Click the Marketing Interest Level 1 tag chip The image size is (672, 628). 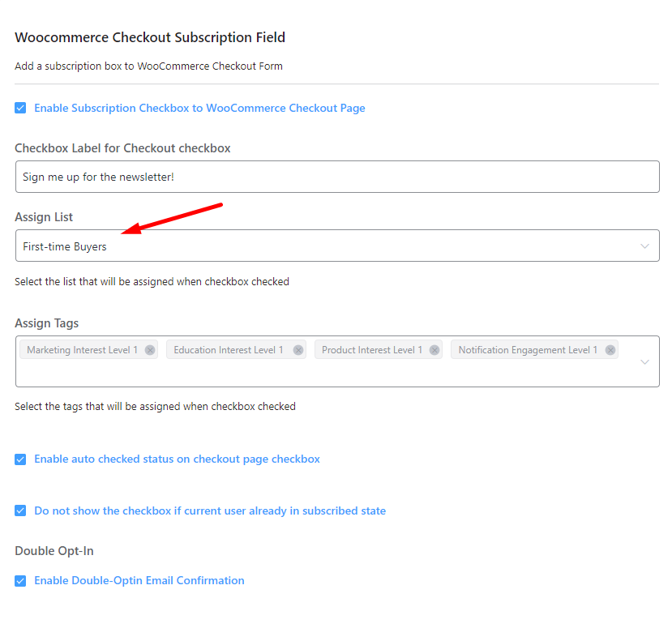82,350
